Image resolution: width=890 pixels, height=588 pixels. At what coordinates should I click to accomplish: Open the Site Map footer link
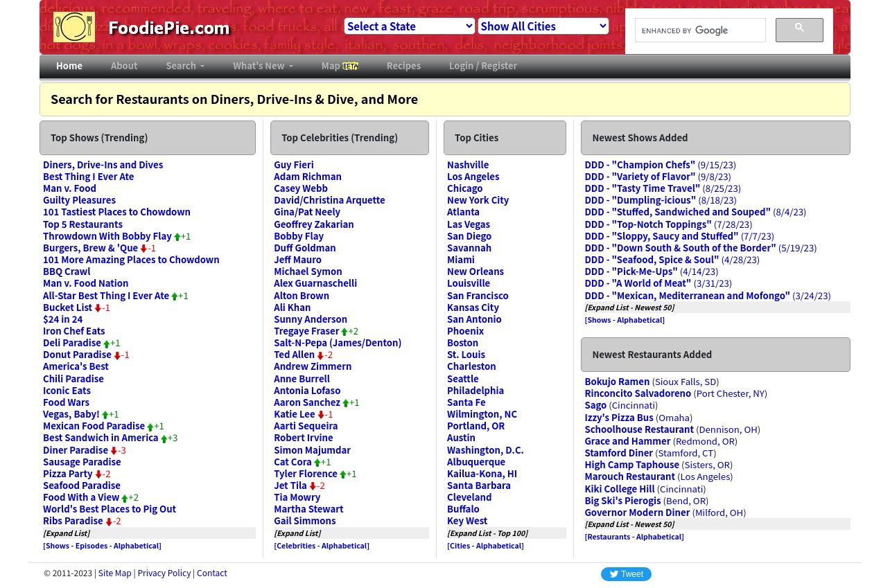tap(114, 573)
